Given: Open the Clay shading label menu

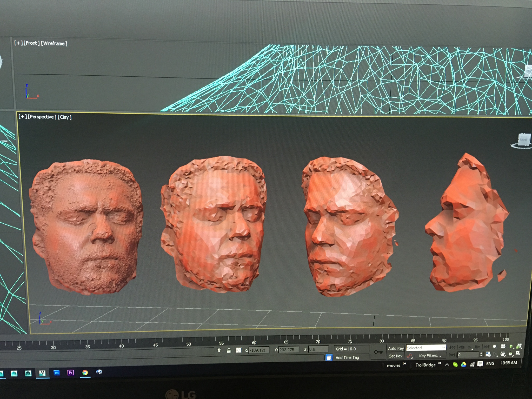Looking at the screenshot, I should pos(64,117).
